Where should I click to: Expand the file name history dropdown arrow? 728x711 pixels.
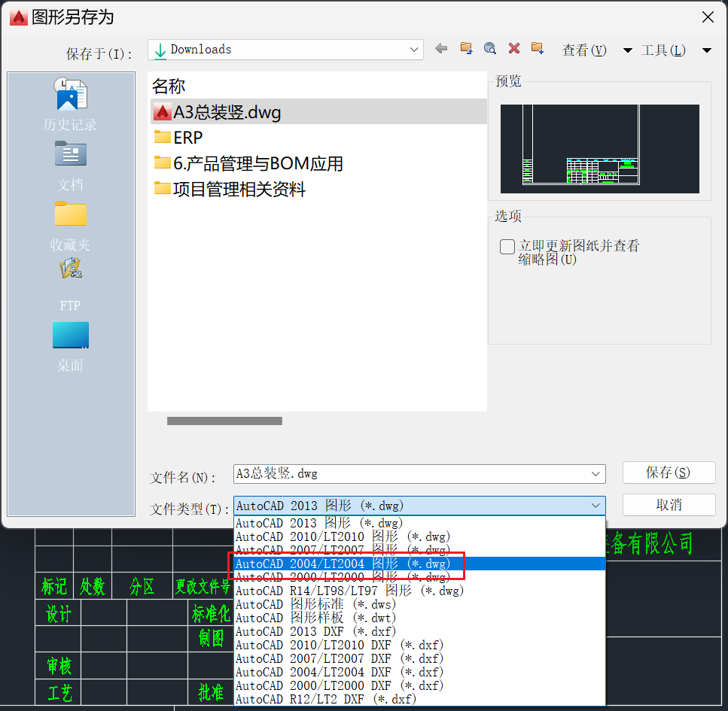(x=595, y=474)
